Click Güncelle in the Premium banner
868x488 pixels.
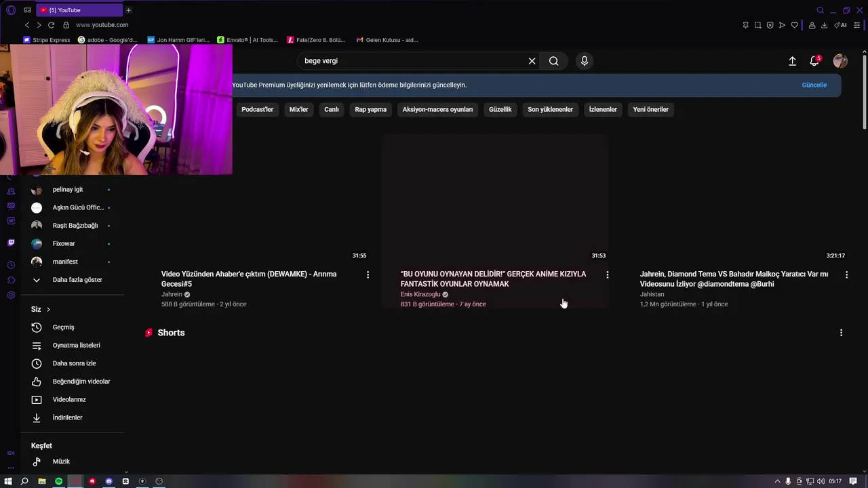coord(814,85)
